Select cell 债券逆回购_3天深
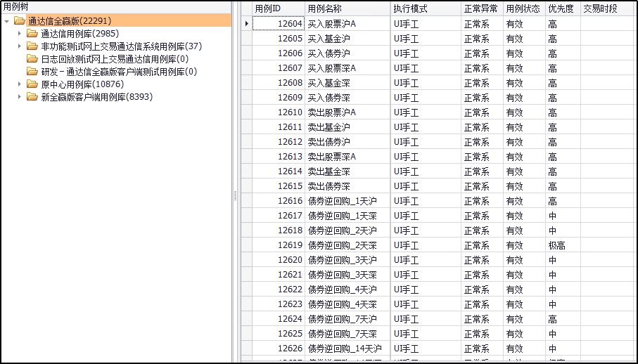The image size is (638, 364). (x=347, y=275)
